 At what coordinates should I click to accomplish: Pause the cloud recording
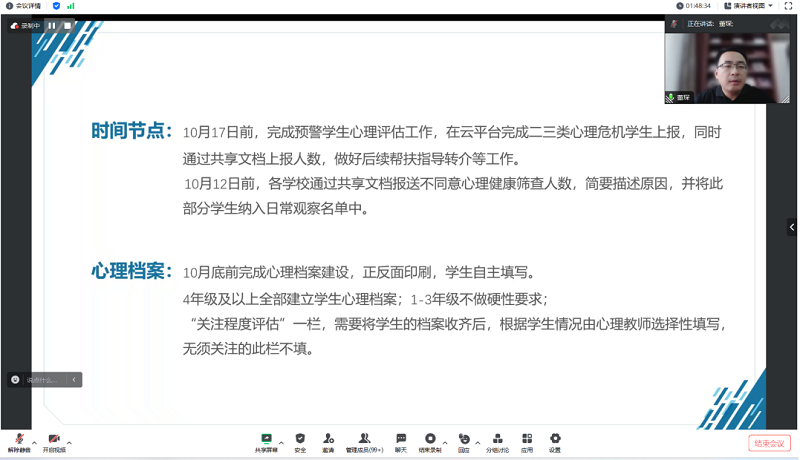(52, 25)
